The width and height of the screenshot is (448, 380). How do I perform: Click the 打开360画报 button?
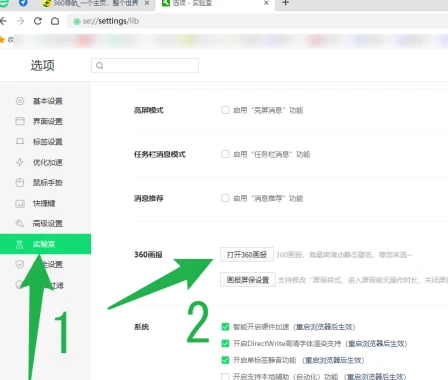click(x=247, y=255)
